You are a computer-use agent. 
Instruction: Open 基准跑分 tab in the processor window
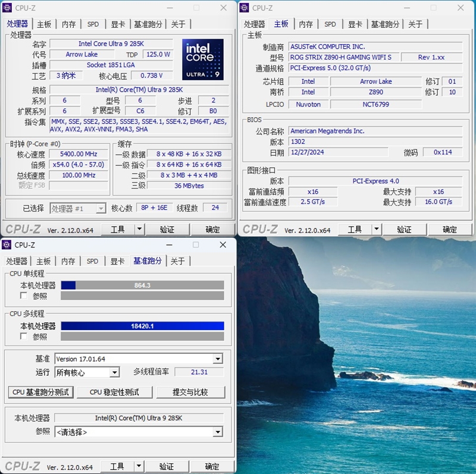[x=148, y=24]
